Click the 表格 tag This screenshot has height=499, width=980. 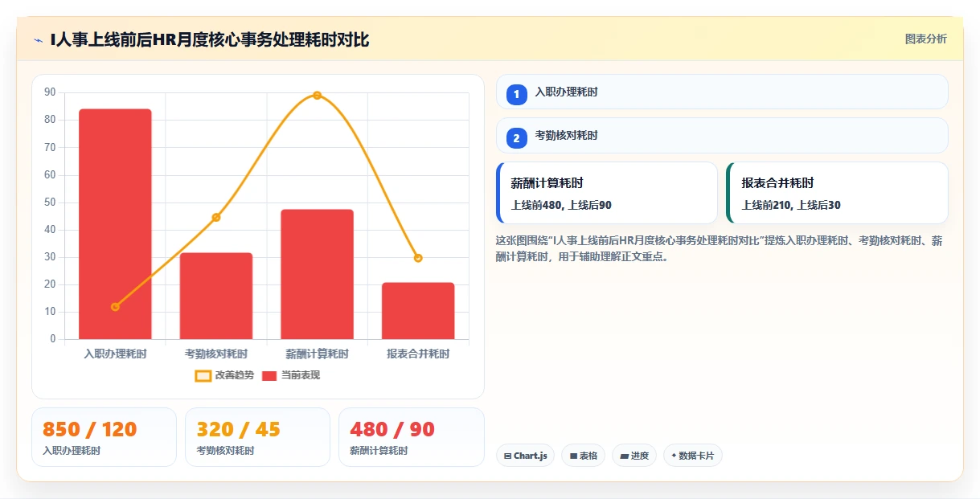(x=584, y=456)
